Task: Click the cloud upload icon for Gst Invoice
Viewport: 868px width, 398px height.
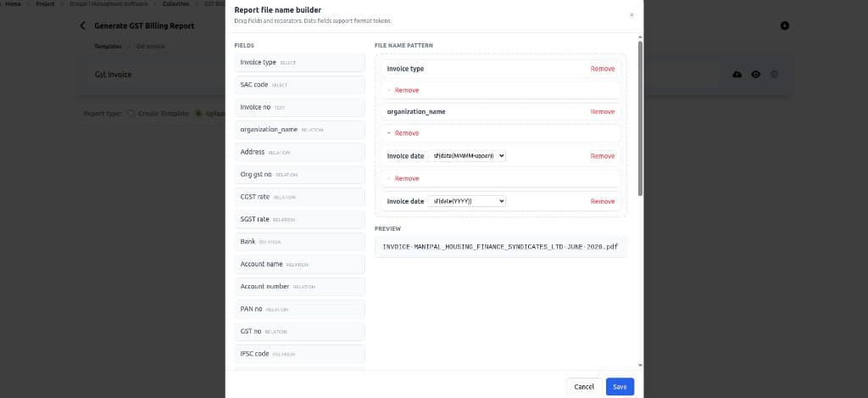Action: pyautogui.click(x=737, y=75)
